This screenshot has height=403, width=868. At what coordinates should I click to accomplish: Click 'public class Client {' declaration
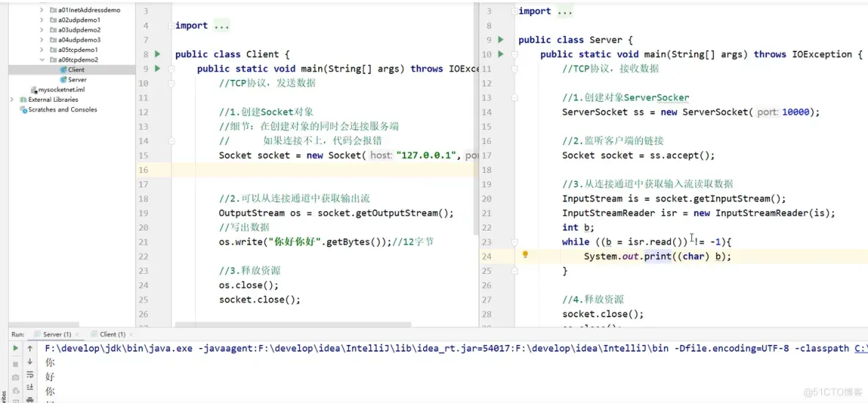(232, 54)
